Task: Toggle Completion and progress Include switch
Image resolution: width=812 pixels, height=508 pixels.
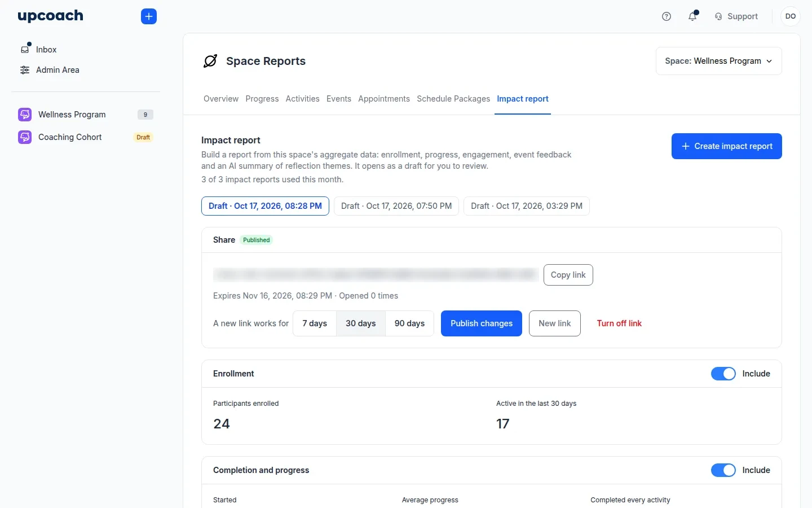Action: pos(723,470)
